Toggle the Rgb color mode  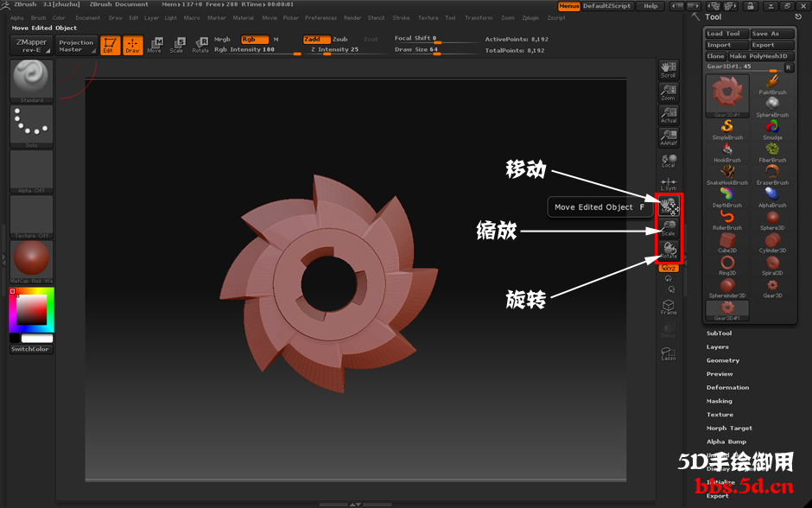click(254, 40)
